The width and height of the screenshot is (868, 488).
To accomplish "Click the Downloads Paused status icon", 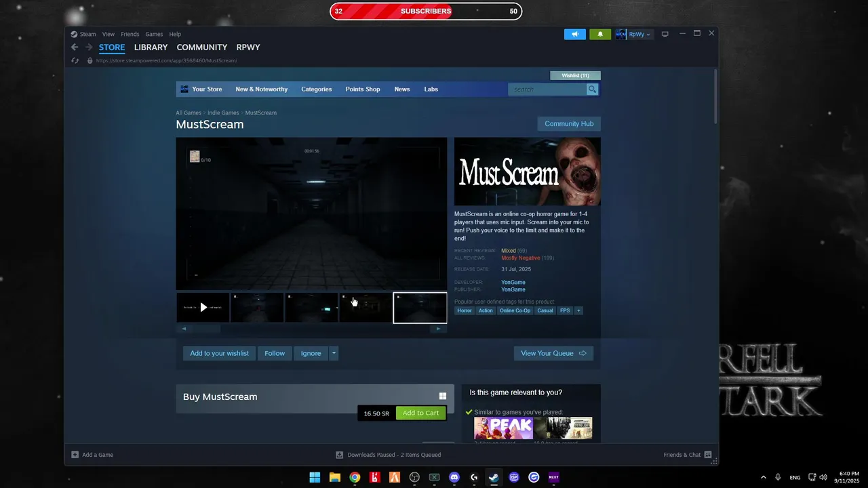I will (x=340, y=455).
